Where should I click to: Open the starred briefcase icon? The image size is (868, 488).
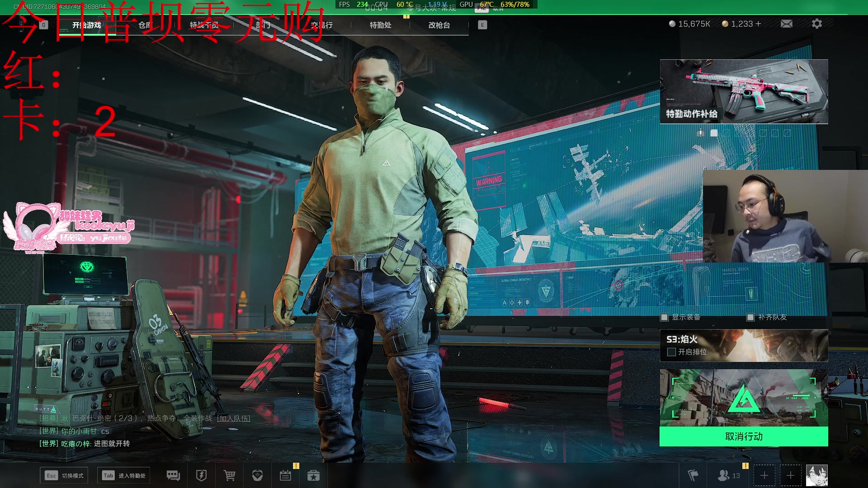click(313, 475)
